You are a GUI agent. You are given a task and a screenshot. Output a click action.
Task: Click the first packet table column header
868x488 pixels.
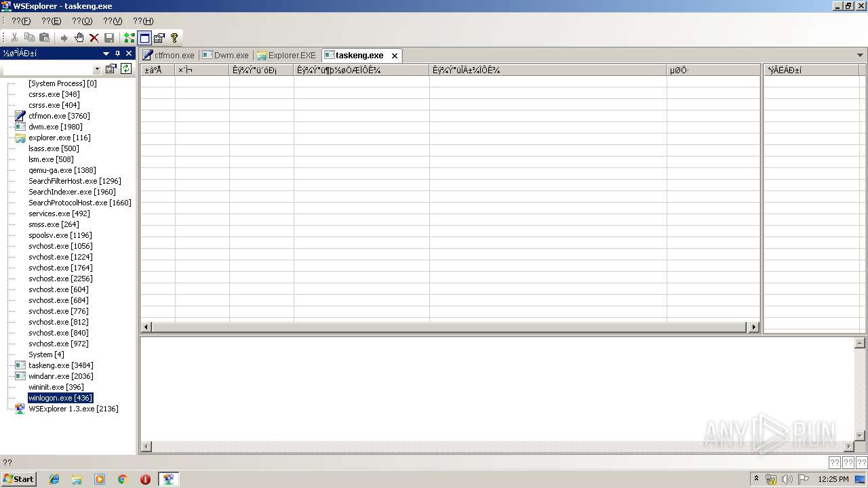[158, 70]
